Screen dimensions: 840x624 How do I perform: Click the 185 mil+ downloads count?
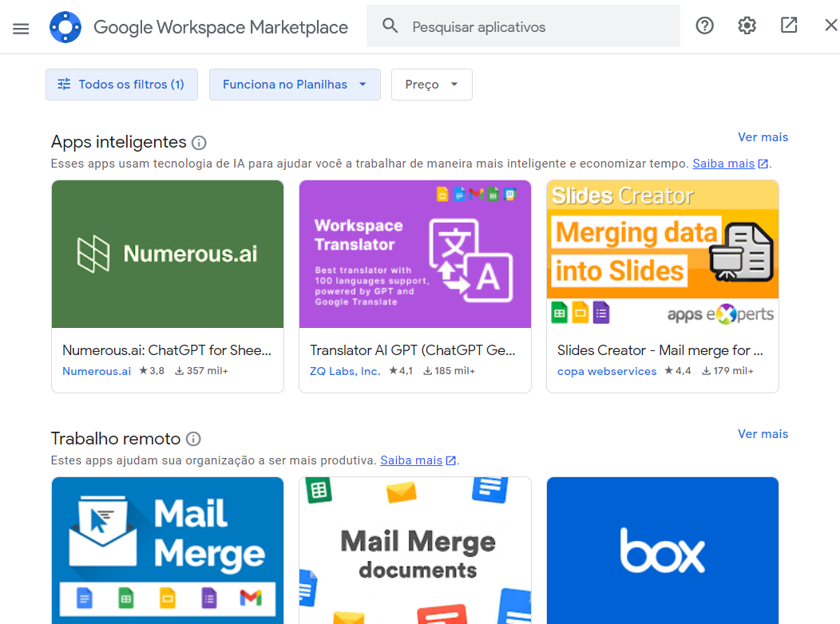[450, 371]
